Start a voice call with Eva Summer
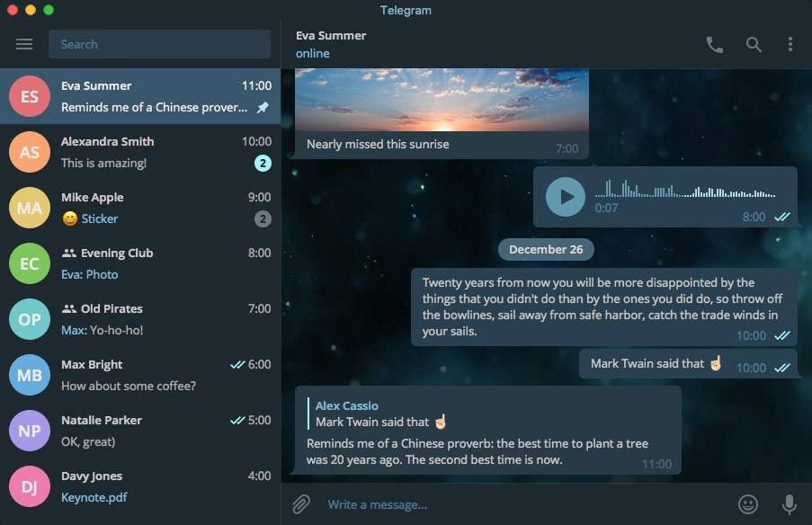This screenshot has width=812, height=525. click(714, 43)
